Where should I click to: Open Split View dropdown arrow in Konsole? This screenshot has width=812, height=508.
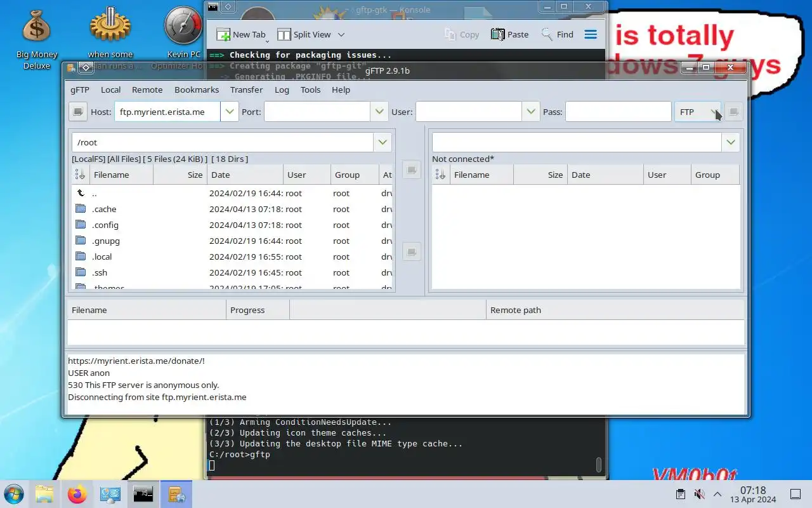tap(341, 35)
